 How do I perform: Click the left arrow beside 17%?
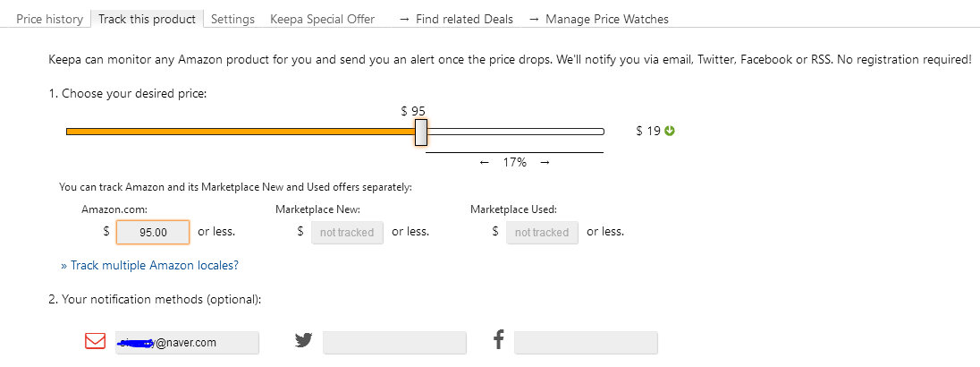485,162
